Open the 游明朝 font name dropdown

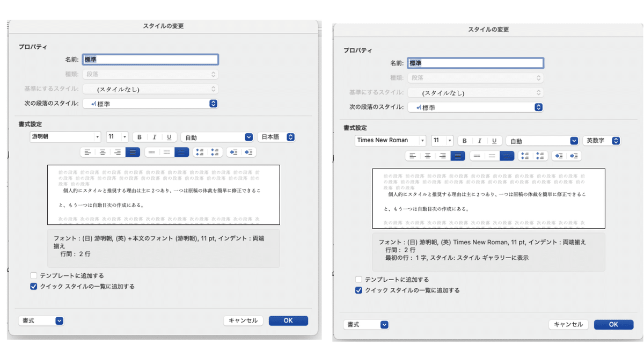[x=65, y=137]
